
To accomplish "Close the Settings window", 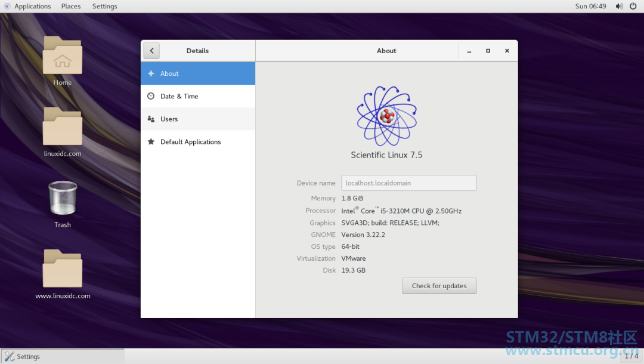I will (507, 51).
